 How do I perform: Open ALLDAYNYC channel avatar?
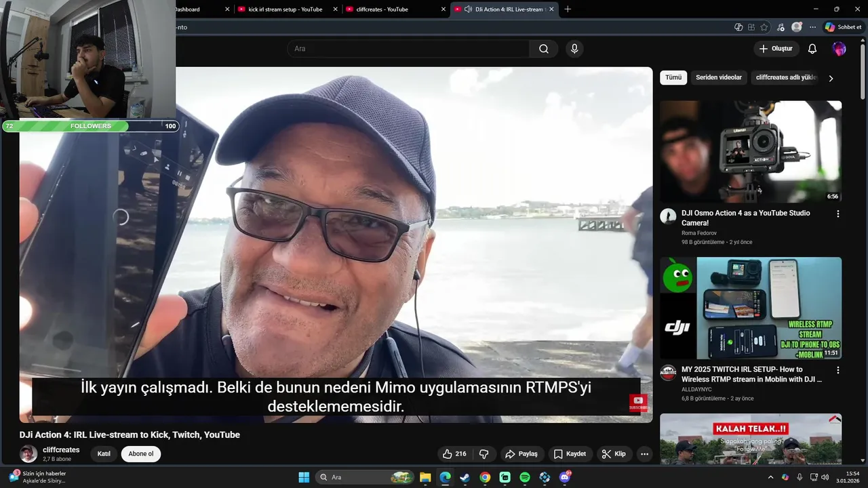click(x=668, y=373)
